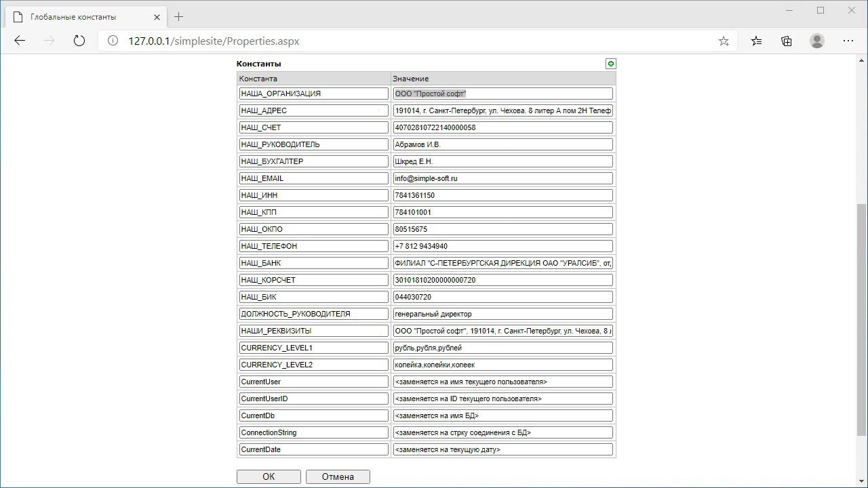Edit the CurrentDb value field

point(502,415)
